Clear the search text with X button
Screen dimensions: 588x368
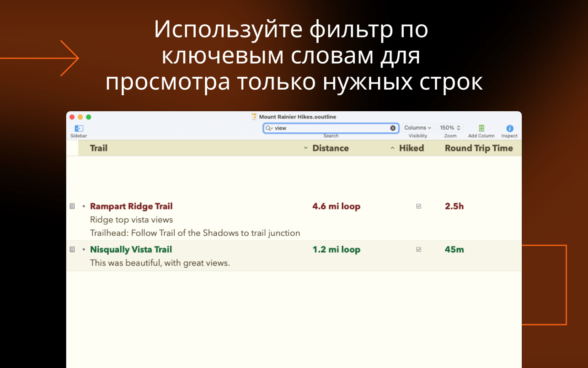(x=393, y=128)
